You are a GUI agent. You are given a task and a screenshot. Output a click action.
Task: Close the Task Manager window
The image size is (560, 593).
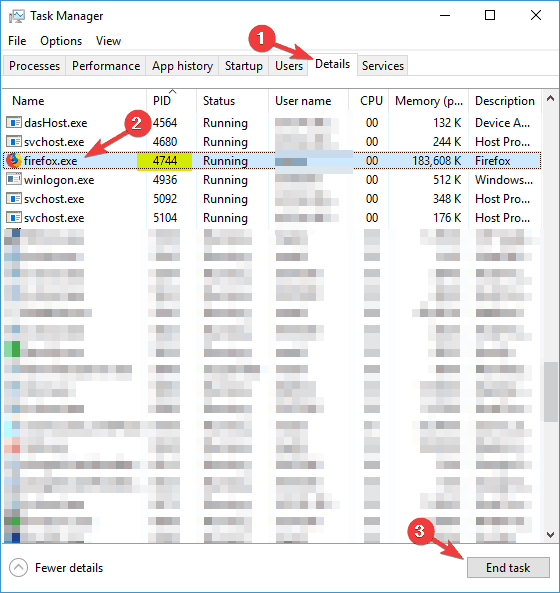[x=536, y=16]
